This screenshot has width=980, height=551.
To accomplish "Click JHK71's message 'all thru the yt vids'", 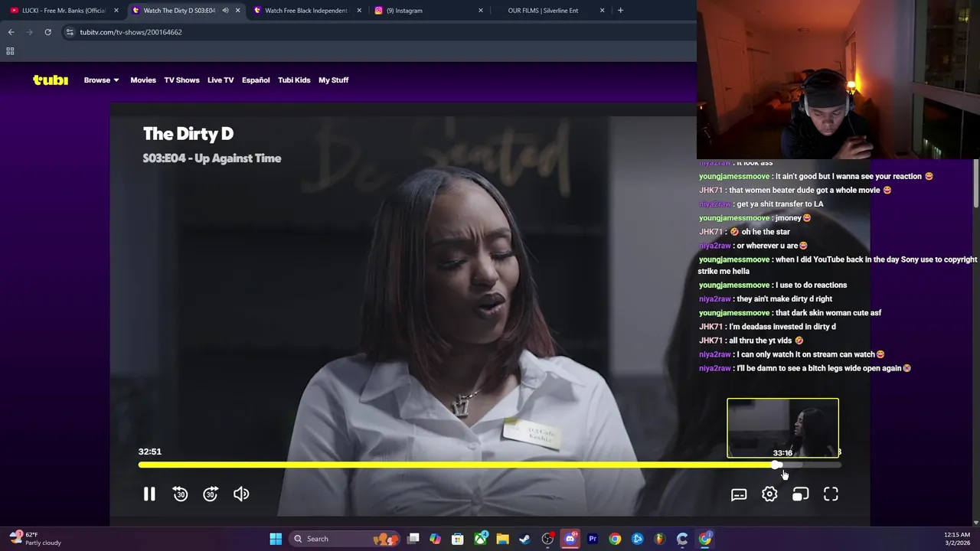I will 751,341.
